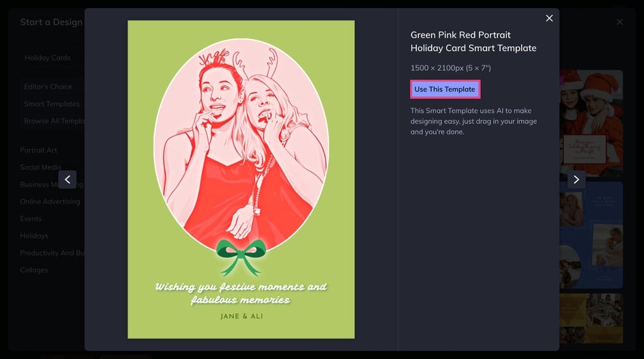Open the Holidays category
Image resolution: width=644 pixels, height=359 pixels.
point(33,235)
